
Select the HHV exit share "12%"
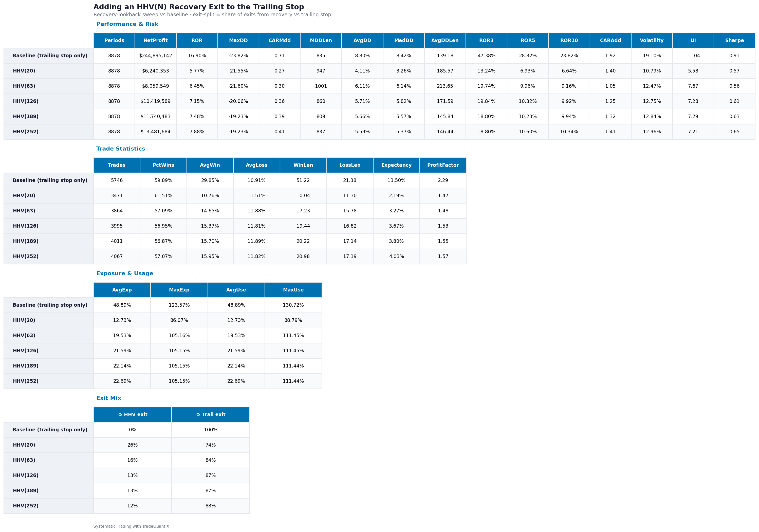pyautogui.click(x=133, y=506)
